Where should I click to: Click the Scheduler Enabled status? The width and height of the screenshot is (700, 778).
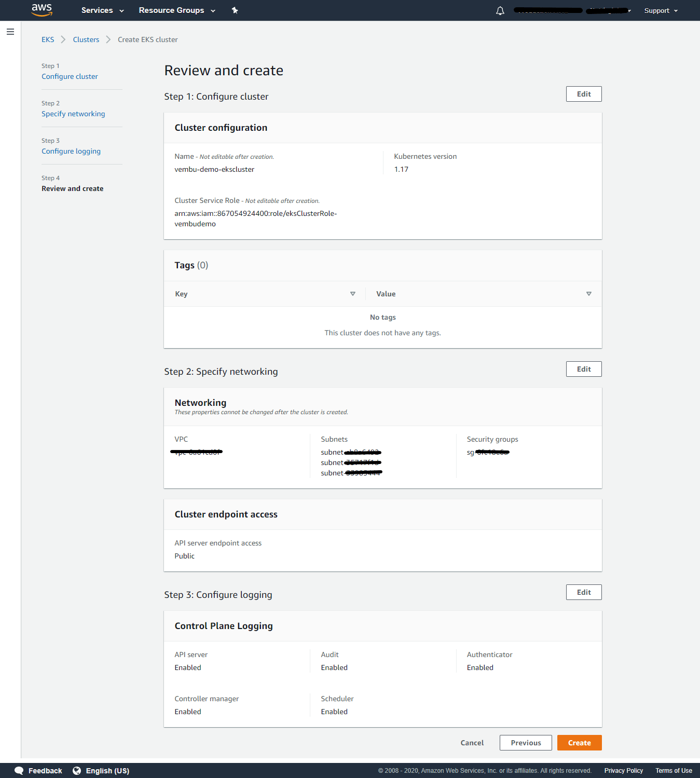[334, 712]
